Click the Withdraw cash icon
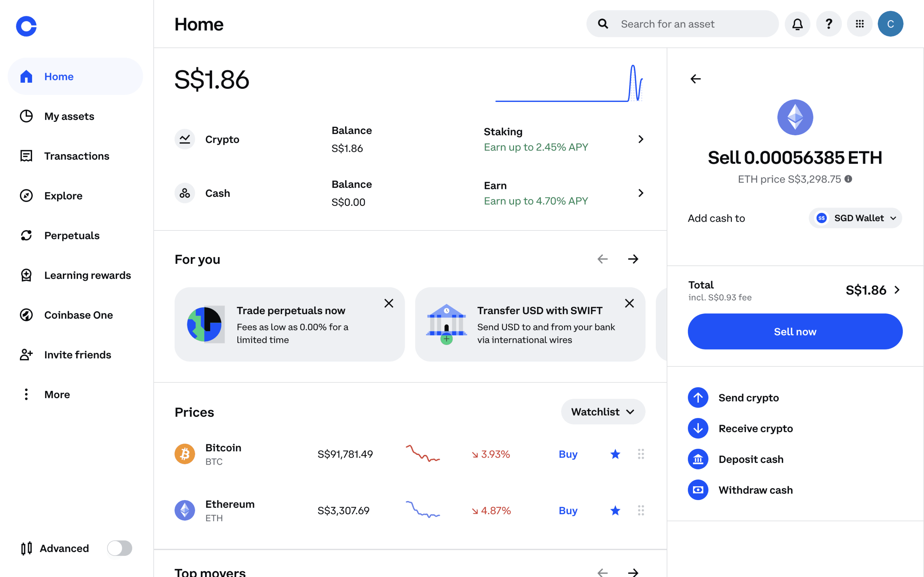Viewport: 924px width, 577px height. click(698, 490)
